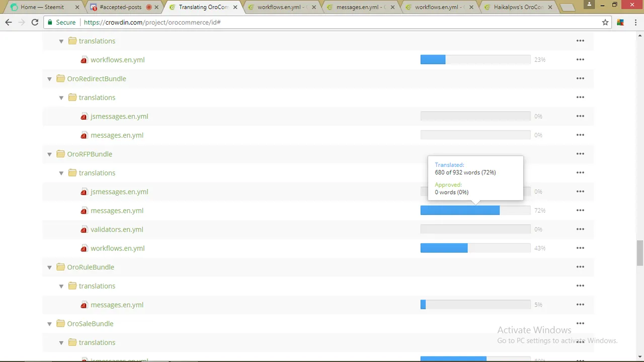This screenshot has height=362, width=644.
Task: Open options menu for OroRuleBundle row
Action: point(580,267)
